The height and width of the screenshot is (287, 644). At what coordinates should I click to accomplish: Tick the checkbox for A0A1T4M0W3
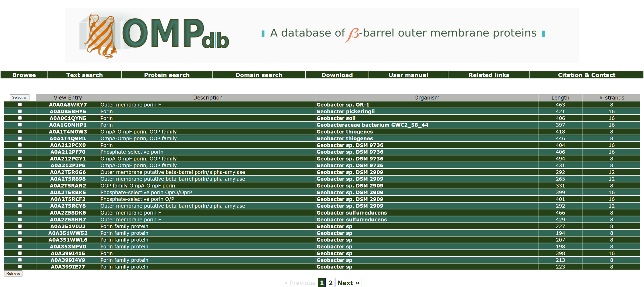pos(20,132)
